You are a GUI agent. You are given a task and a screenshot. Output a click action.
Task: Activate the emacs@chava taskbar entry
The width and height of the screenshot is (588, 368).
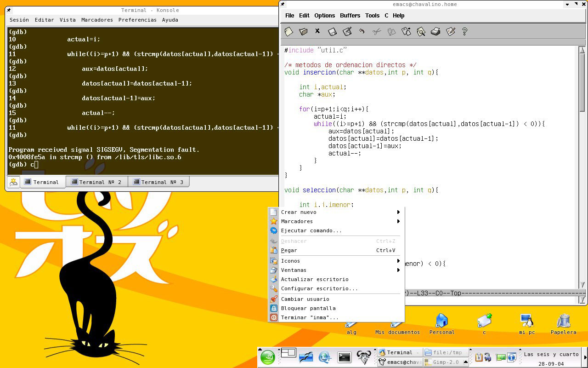coord(400,362)
